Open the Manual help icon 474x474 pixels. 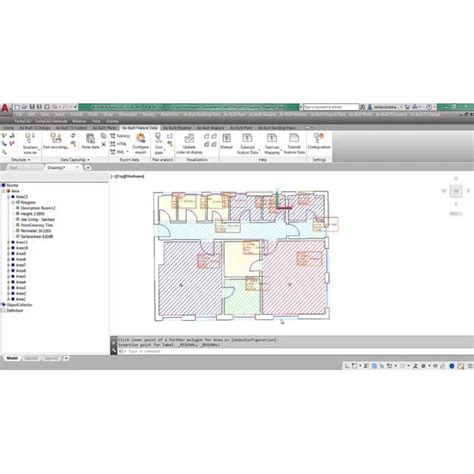[226, 141]
